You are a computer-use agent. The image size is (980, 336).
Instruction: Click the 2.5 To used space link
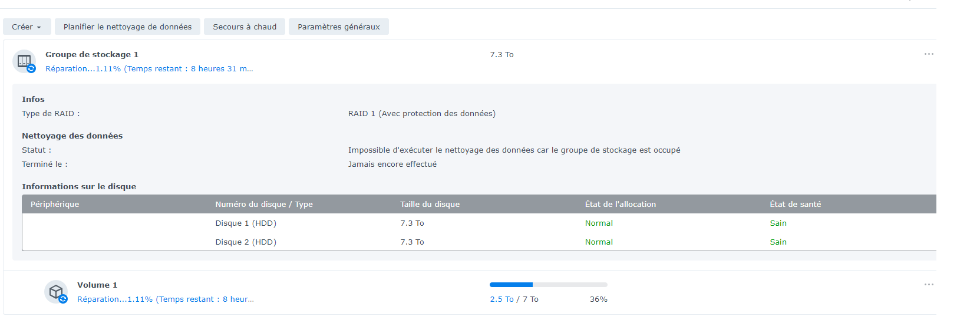[x=501, y=299]
